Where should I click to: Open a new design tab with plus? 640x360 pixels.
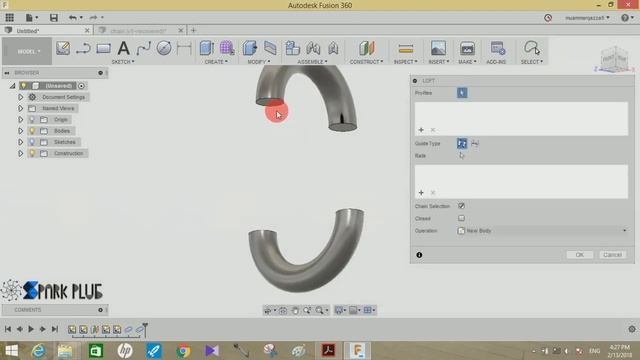(193, 30)
